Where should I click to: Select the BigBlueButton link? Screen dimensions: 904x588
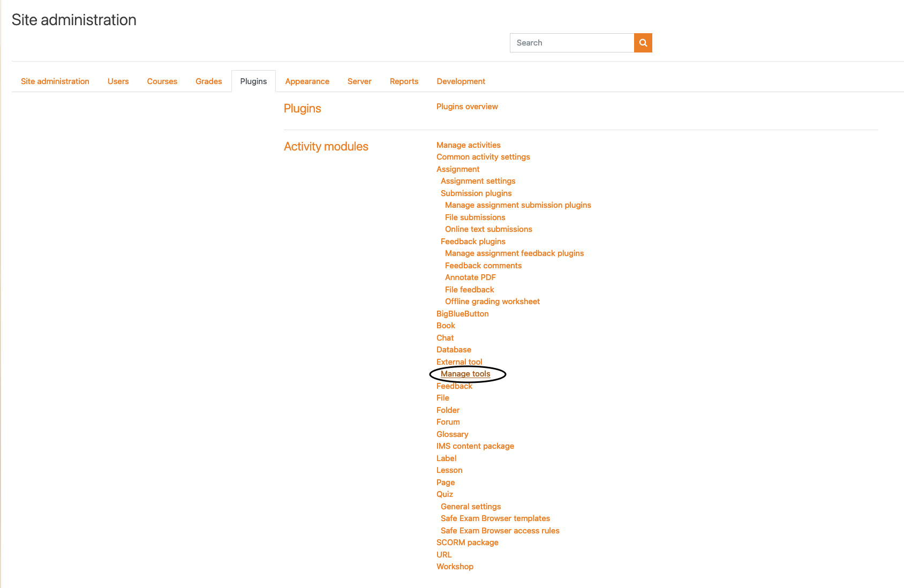tap(462, 314)
